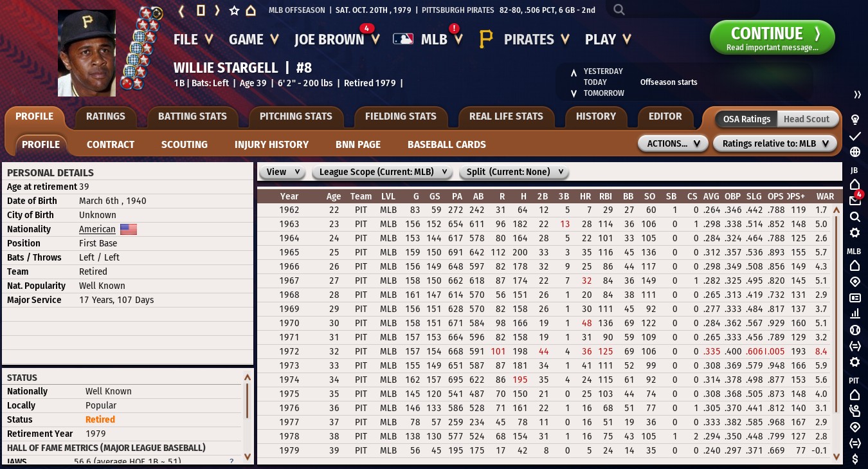Screen dimensions: 868x469
Task: Click the checkmark icon in the sidebar
Action: [855, 136]
